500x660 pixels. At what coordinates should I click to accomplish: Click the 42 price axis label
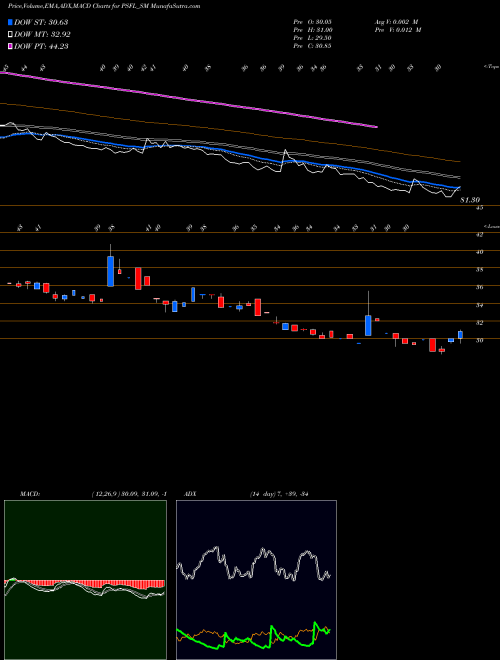[x=479, y=235]
